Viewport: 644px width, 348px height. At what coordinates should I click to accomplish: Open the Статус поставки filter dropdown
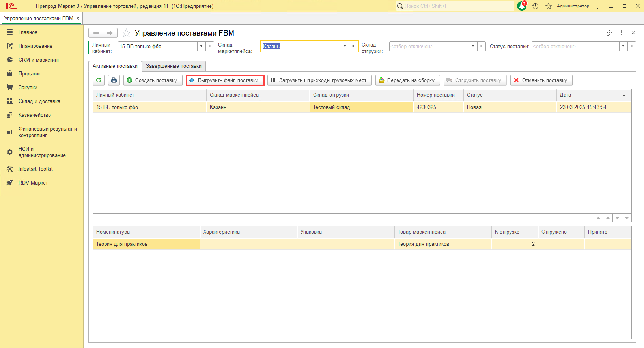623,46
